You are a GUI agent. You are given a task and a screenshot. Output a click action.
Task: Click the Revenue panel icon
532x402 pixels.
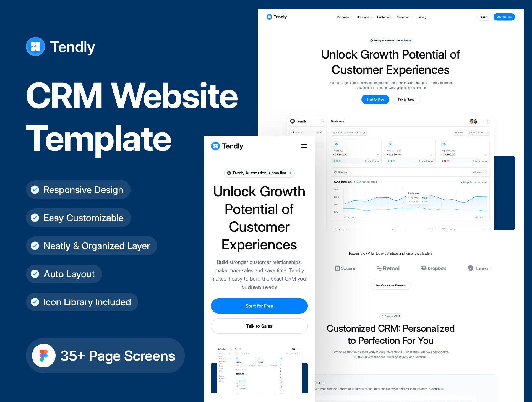coord(335,172)
